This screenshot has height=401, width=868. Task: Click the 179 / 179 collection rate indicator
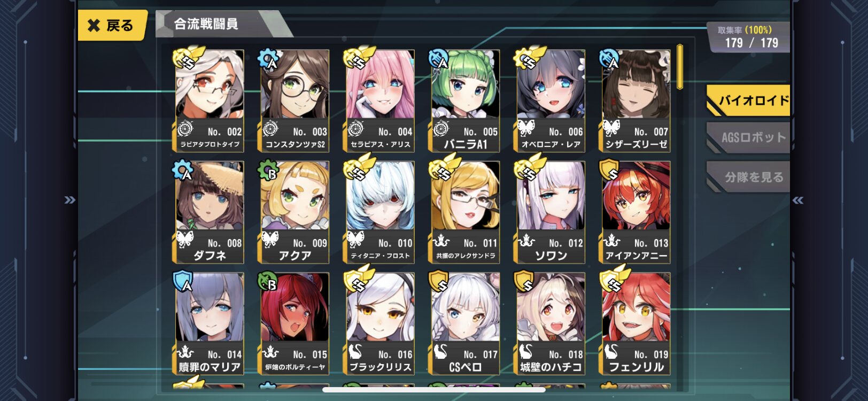point(751,43)
